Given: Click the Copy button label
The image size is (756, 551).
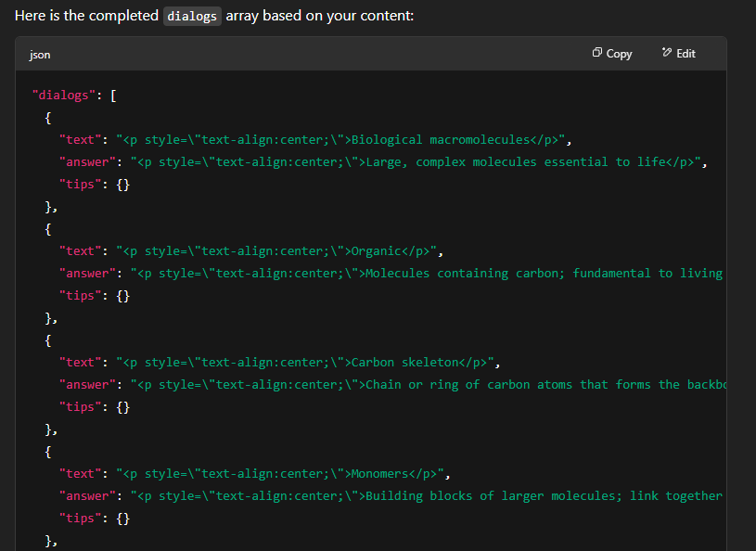Looking at the screenshot, I should pyautogui.click(x=619, y=54).
